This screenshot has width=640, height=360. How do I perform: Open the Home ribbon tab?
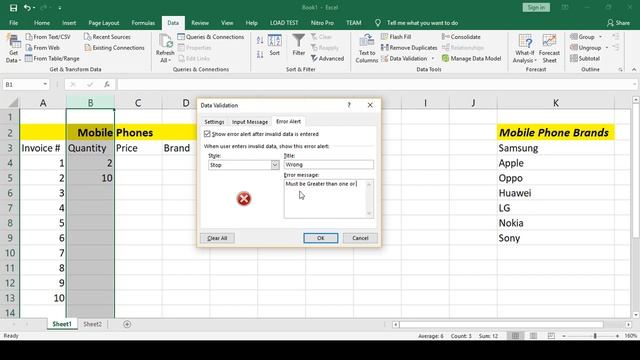42,23
